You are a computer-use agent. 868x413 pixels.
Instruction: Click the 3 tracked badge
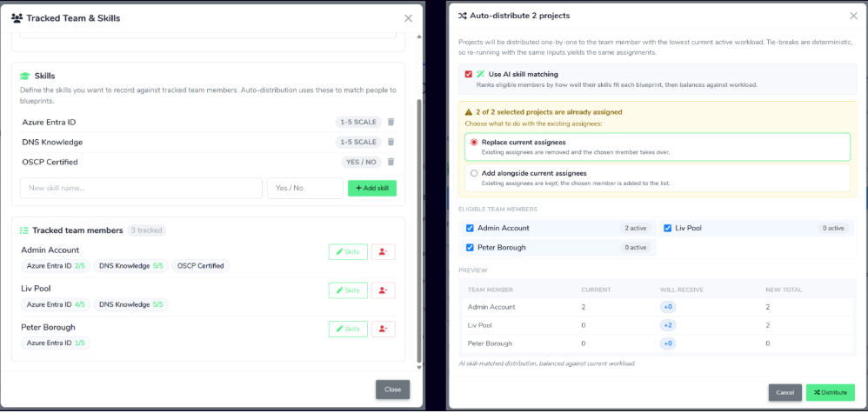(x=146, y=230)
